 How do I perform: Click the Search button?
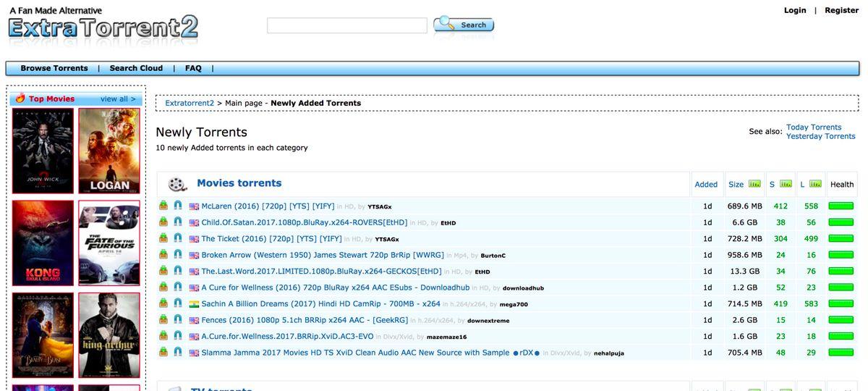pyautogui.click(x=464, y=25)
